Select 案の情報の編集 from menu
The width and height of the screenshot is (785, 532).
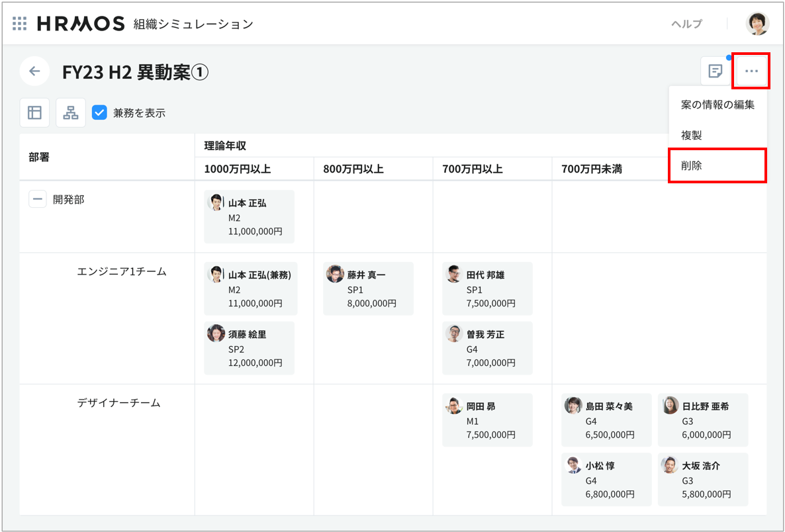click(x=717, y=105)
